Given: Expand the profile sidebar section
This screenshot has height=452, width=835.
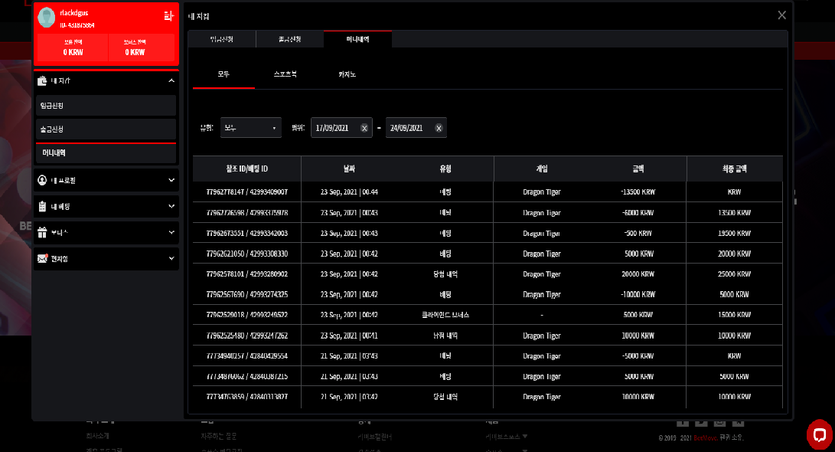Looking at the screenshot, I should point(171,180).
